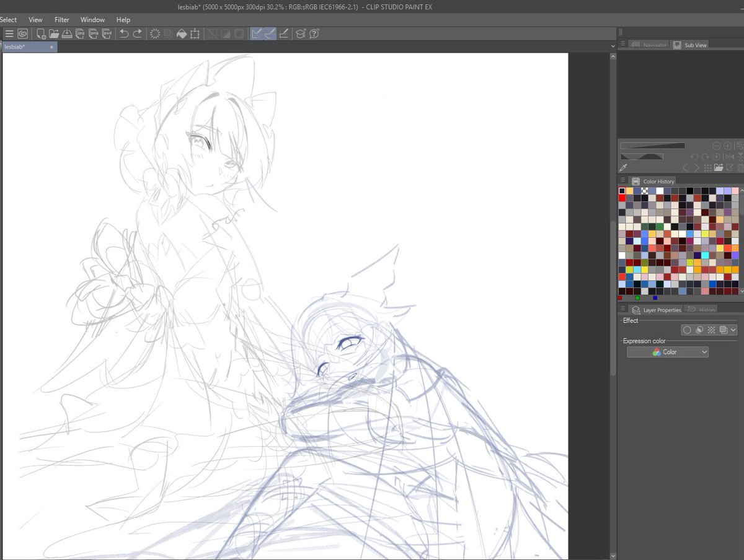The width and height of the screenshot is (744, 560).
Task: Expand the Expression color dropdown
Action: 667,352
